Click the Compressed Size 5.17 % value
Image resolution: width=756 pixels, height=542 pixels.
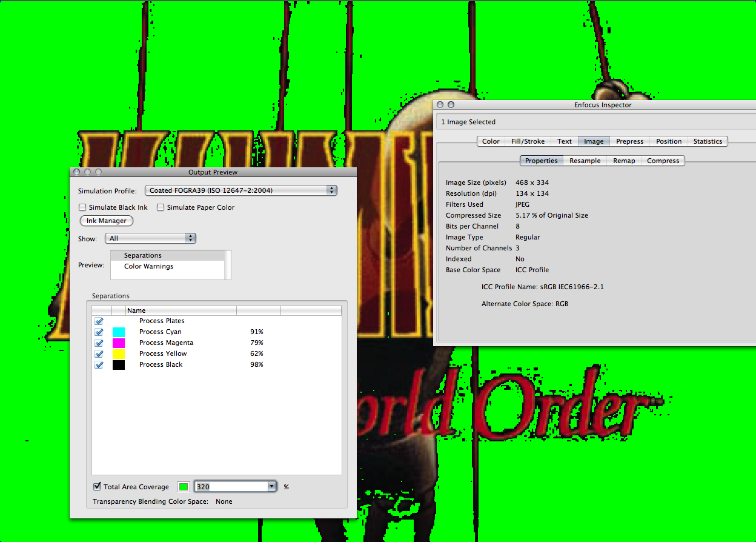tap(552, 215)
